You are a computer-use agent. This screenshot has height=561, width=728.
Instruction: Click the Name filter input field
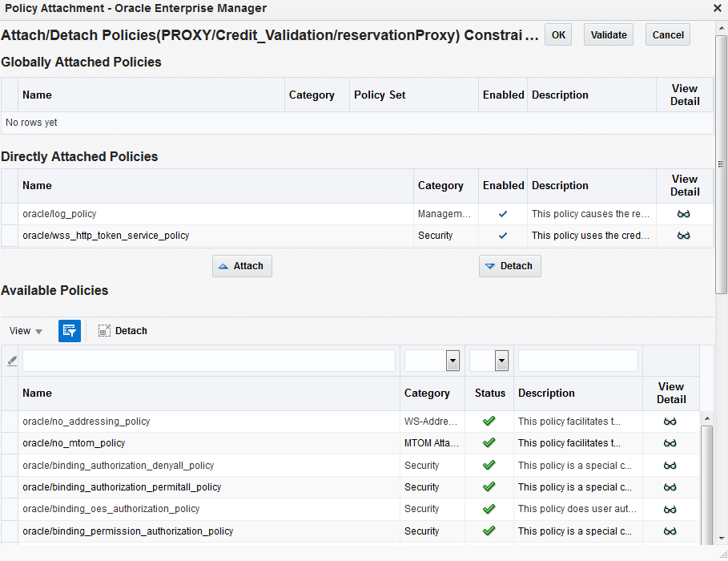pos(209,361)
